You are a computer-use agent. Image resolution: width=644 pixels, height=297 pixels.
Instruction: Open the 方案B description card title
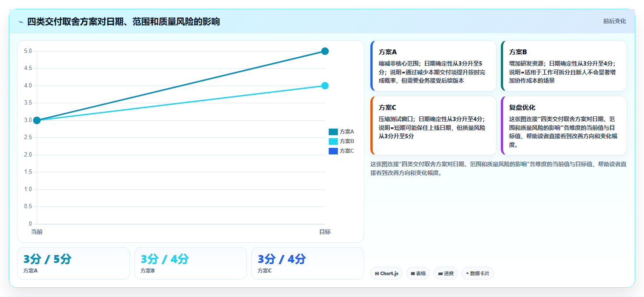(x=518, y=52)
